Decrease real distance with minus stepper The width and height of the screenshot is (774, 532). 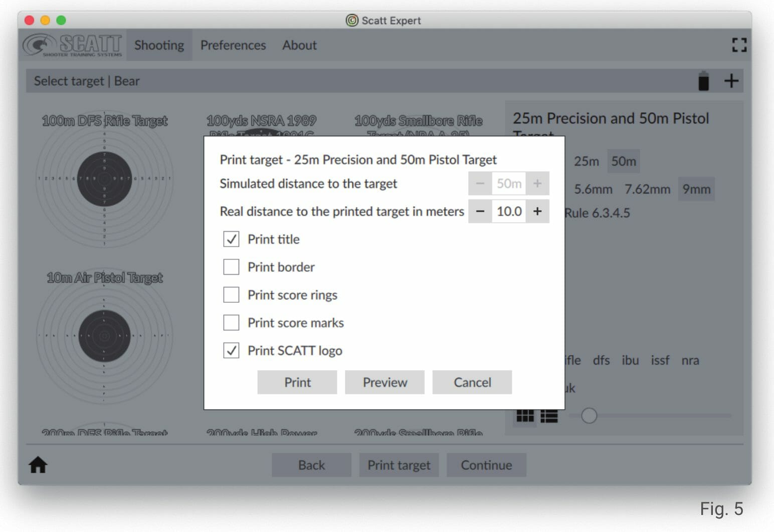(x=480, y=211)
